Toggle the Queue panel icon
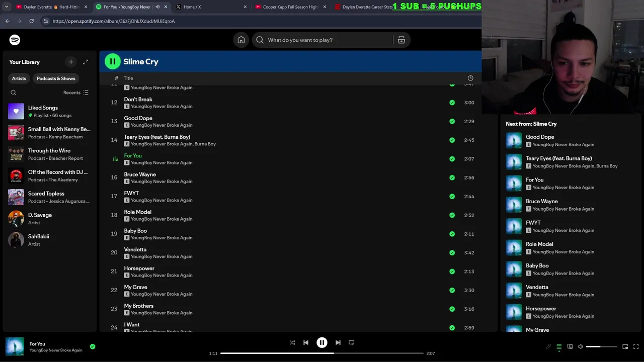This screenshot has width=644, height=362. click(559, 346)
